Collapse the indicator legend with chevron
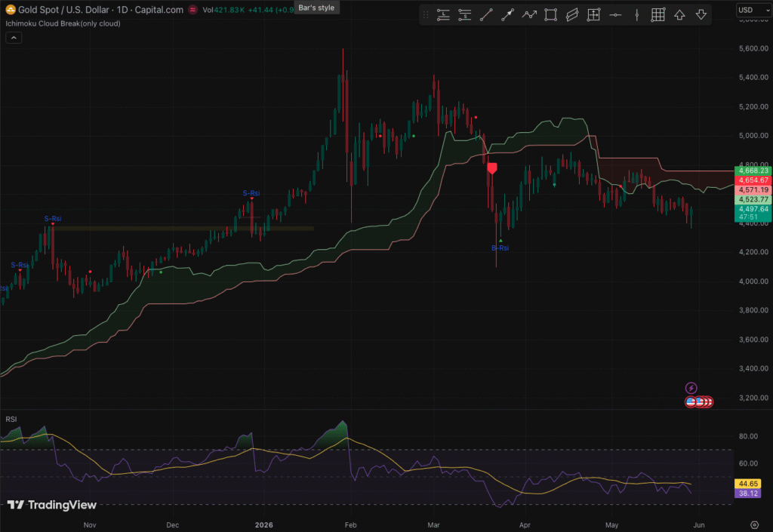Image resolution: width=773 pixels, height=532 pixels. [14, 38]
